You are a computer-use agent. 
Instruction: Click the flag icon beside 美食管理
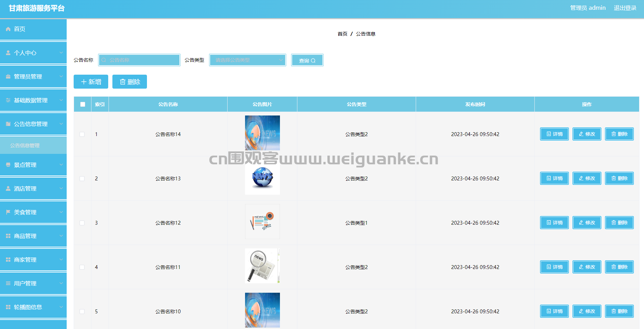8,212
